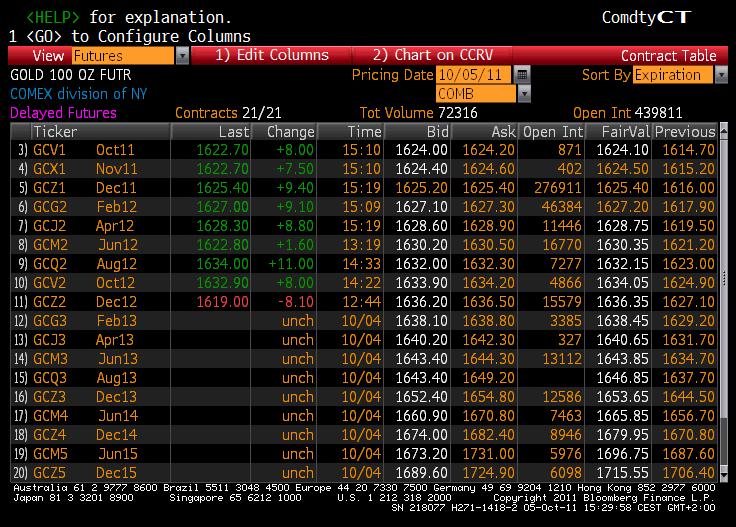Click Previous value 1614.70

click(x=689, y=150)
